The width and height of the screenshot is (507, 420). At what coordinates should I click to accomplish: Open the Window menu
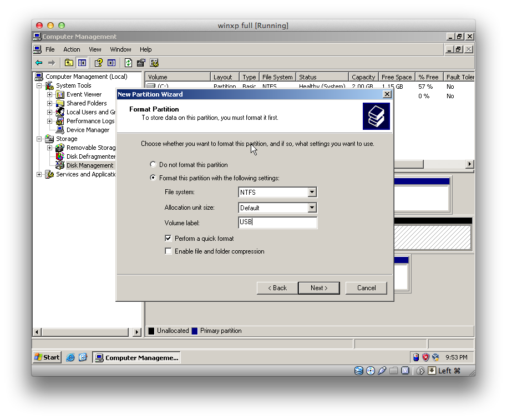click(120, 49)
